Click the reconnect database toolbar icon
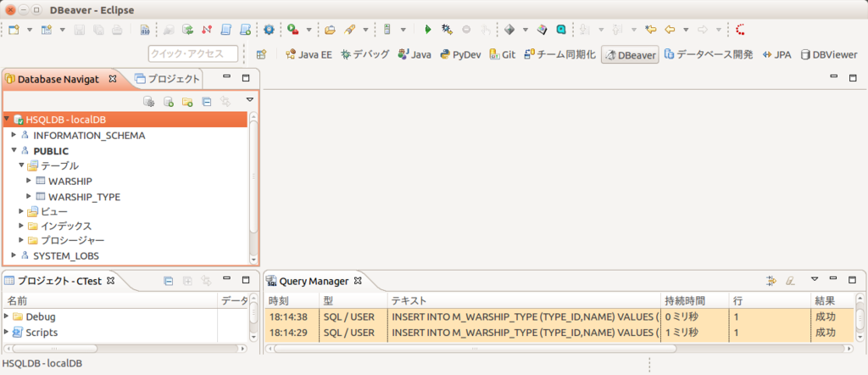The height and width of the screenshot is (375, 868). [188, 30]
